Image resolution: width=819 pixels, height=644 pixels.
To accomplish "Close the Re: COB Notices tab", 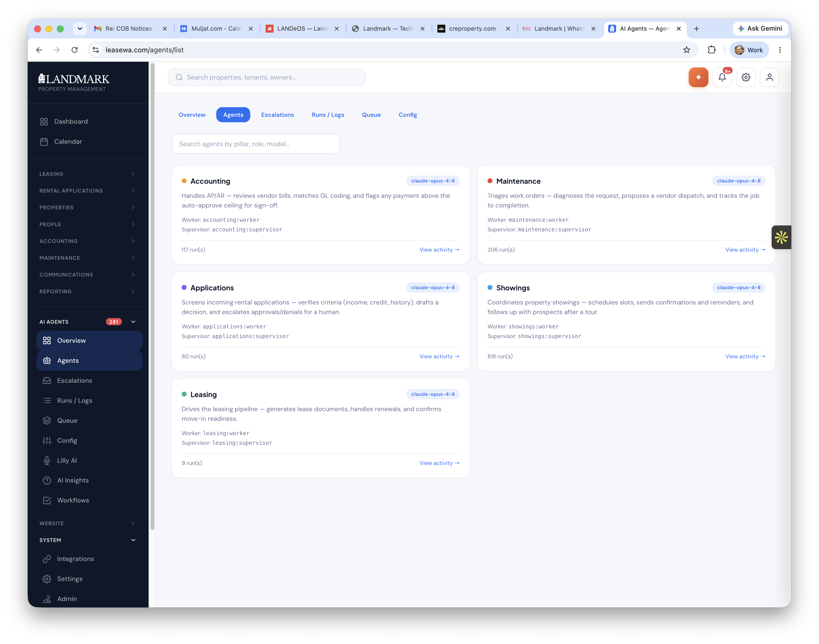I will (165, 29).
